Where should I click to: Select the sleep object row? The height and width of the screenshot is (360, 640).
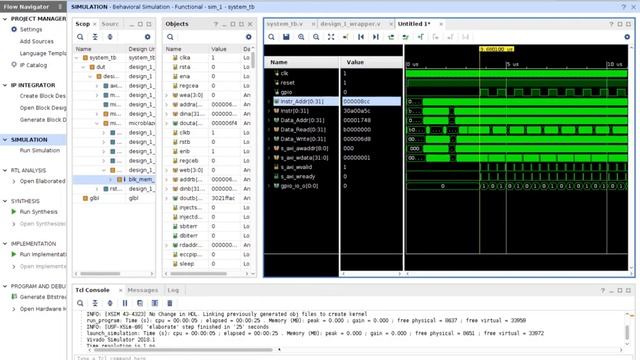click(x=207, y=264)
